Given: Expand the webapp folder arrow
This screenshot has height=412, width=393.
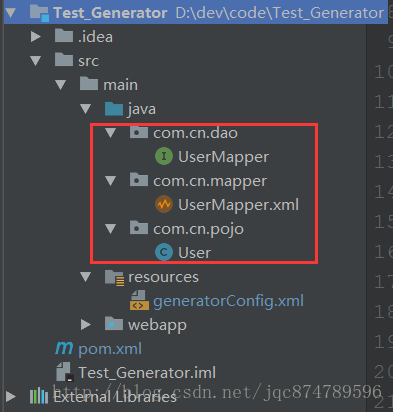Looking at the screenshot, I should 86,324.
